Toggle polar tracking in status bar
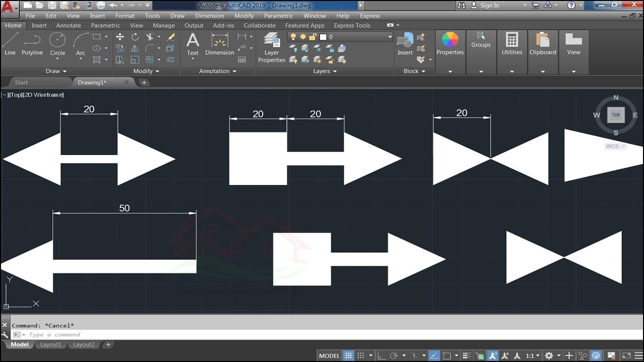This screenshot has height=362, width=644. click(394, 355)
